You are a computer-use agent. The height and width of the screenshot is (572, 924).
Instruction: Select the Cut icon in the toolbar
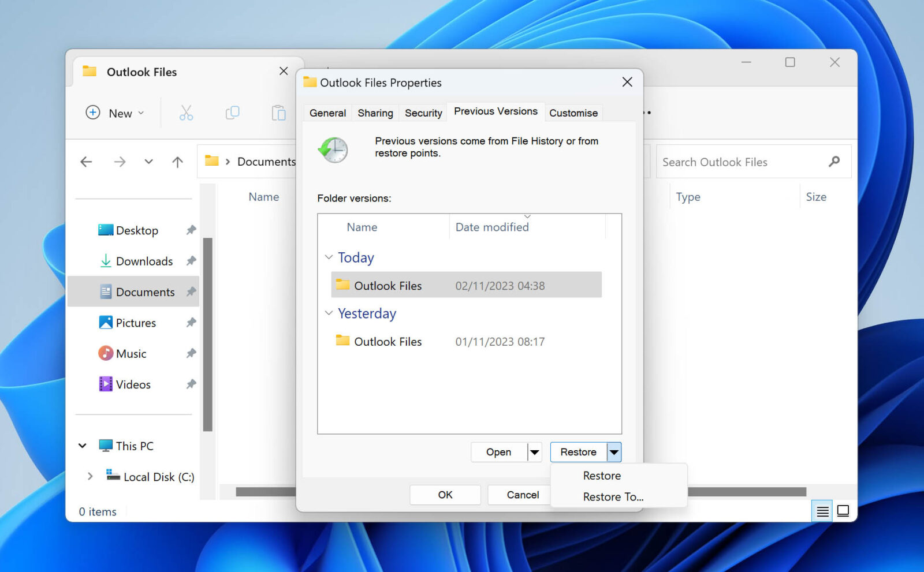pos(186,113)
